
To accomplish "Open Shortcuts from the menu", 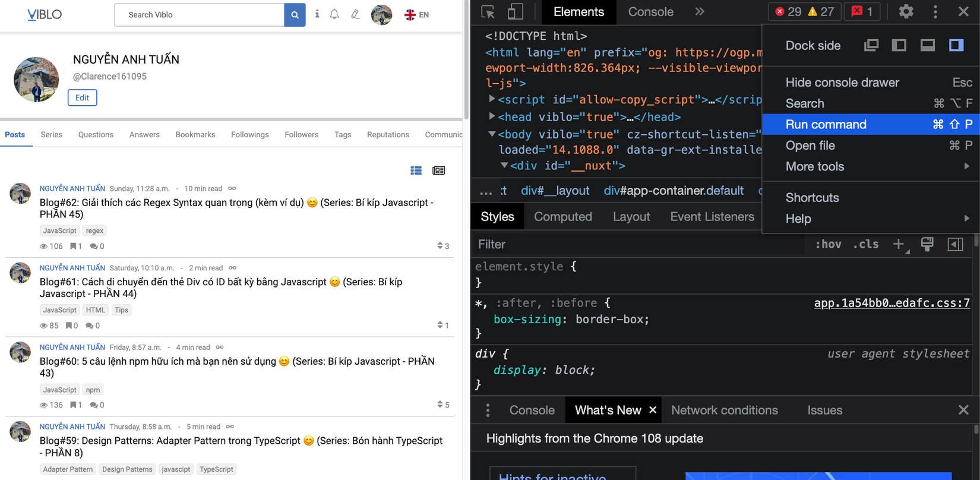I will coord(871,198).
